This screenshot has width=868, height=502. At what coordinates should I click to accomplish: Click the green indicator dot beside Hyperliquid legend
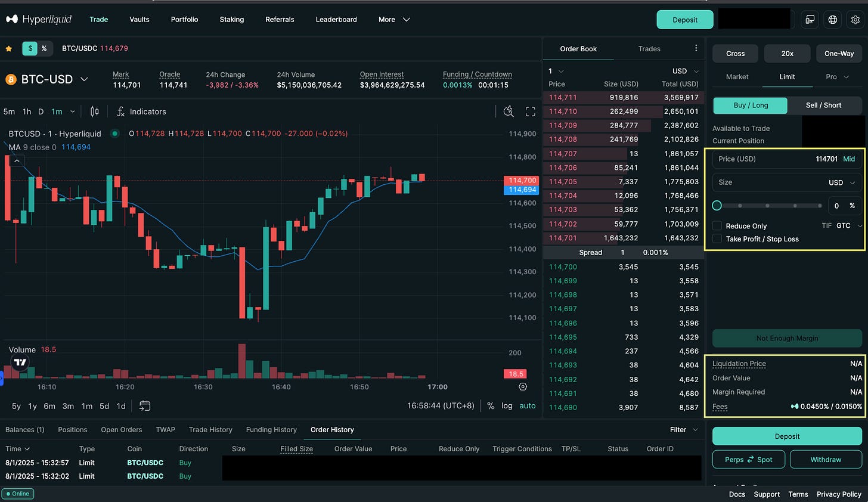[x=114, y=134]
